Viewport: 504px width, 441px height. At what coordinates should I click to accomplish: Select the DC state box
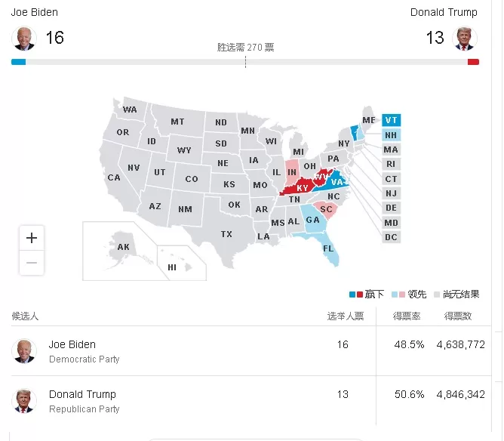click(391, 237)
